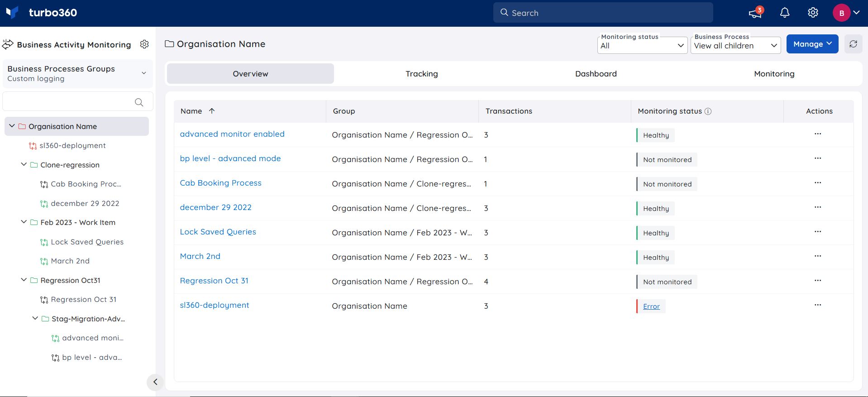Switch to the Tracking tab

pos(422,73)
